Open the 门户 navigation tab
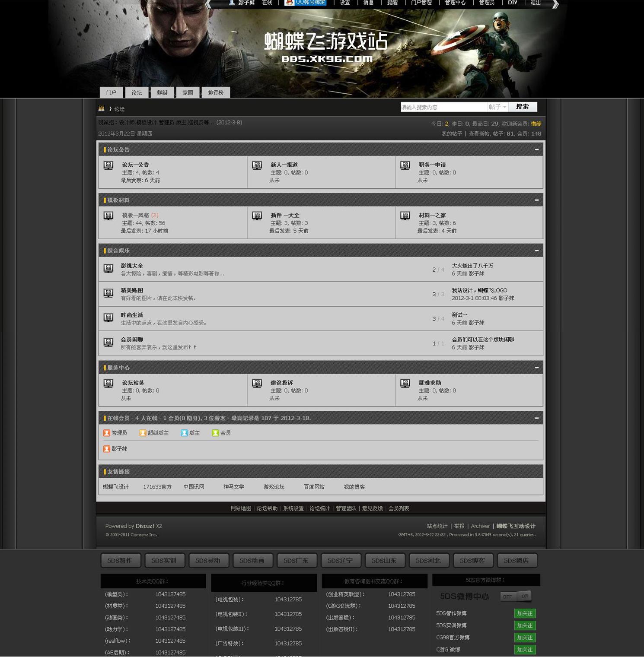The height and width of the screenshot is (657, 644). click(112, 92)
